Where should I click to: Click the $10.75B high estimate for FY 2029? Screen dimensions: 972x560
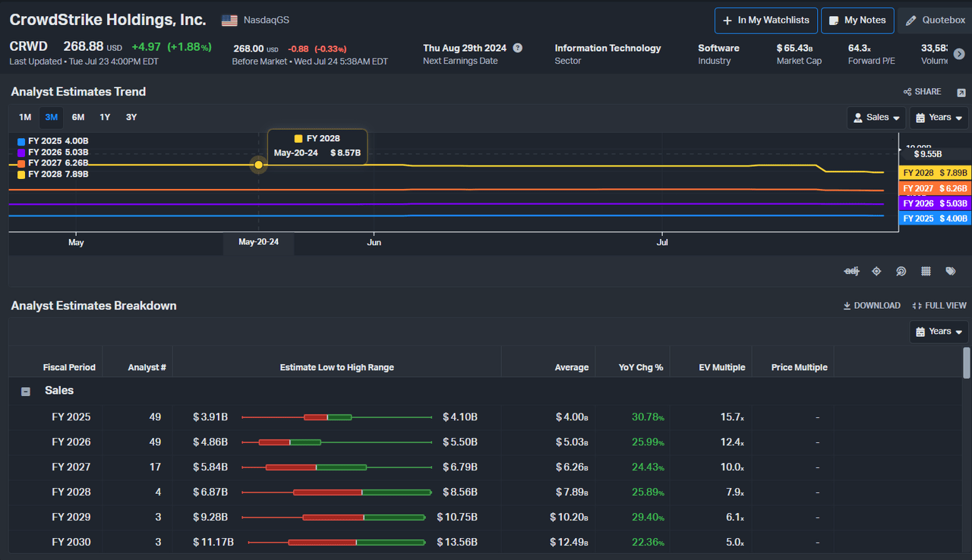pyautogui.click(x=457, y=518)
